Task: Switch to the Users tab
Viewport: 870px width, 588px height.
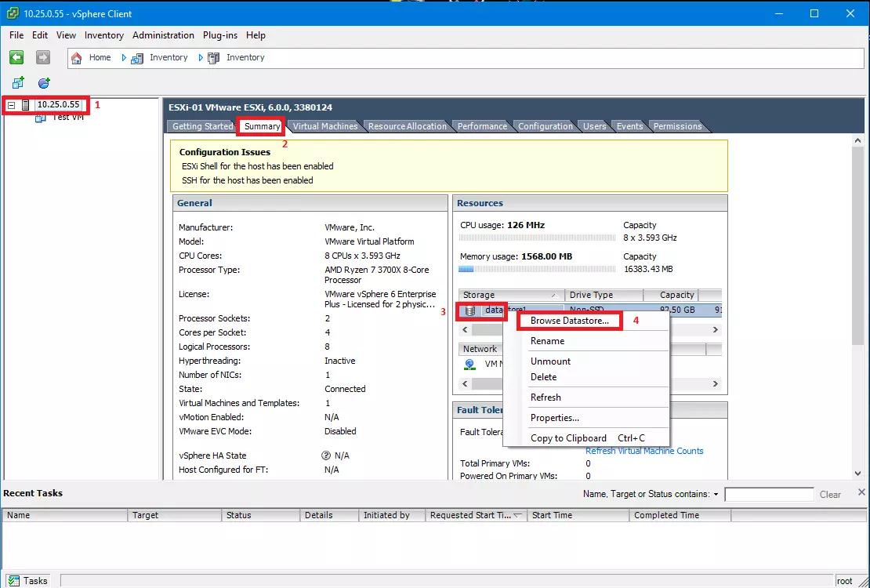Action: 595,126
